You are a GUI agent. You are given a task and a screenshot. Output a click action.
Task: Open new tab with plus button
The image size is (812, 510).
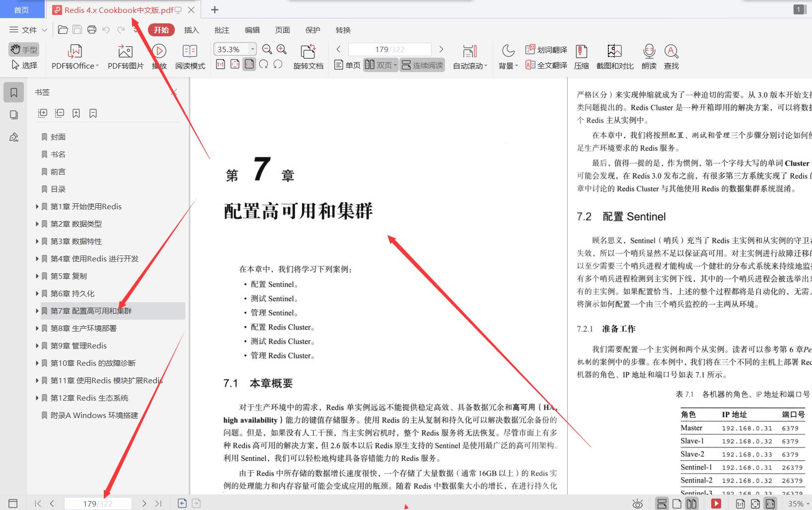point(215,9)
